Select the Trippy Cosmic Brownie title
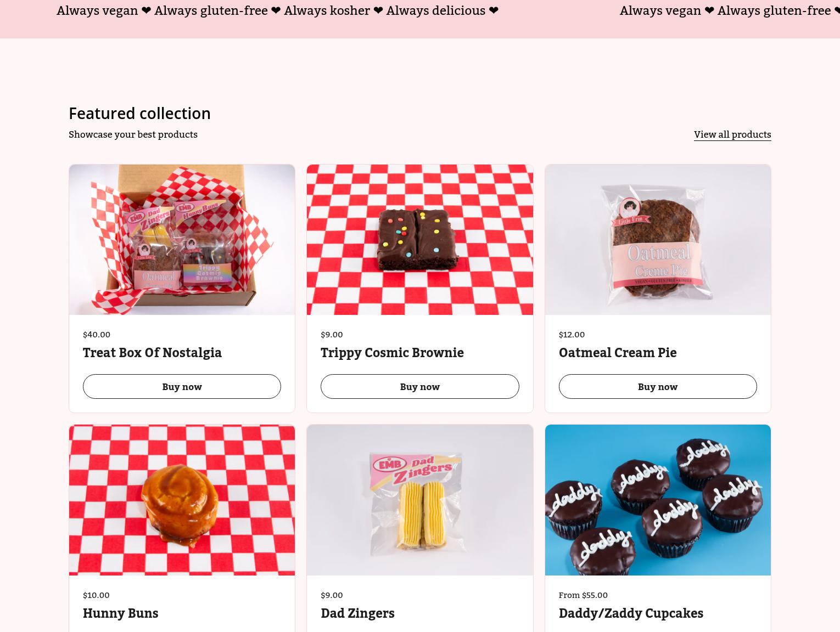Viewport: 840px width, 632px height. (392, 353)
